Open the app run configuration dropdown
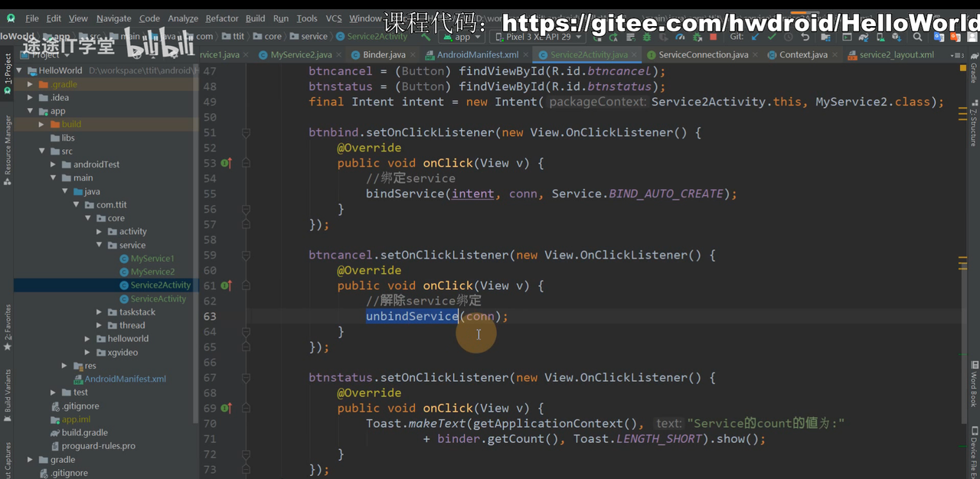This screenshot has height=479, width=980. point(462,36)
